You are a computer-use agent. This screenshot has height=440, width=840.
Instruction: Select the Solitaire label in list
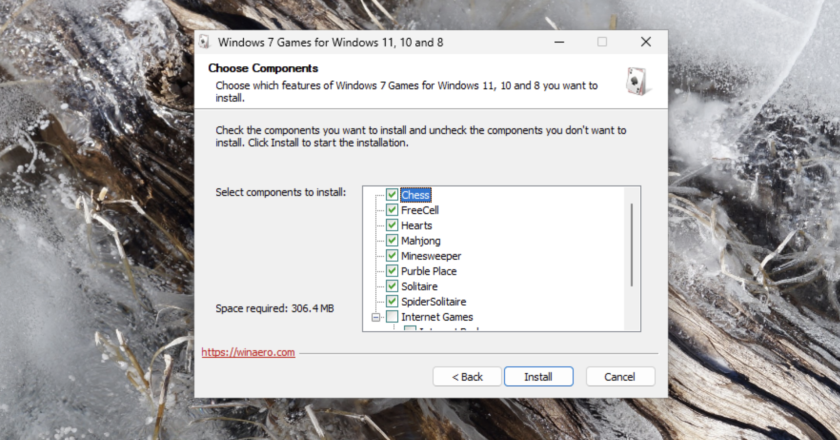[x=419, y=286]
